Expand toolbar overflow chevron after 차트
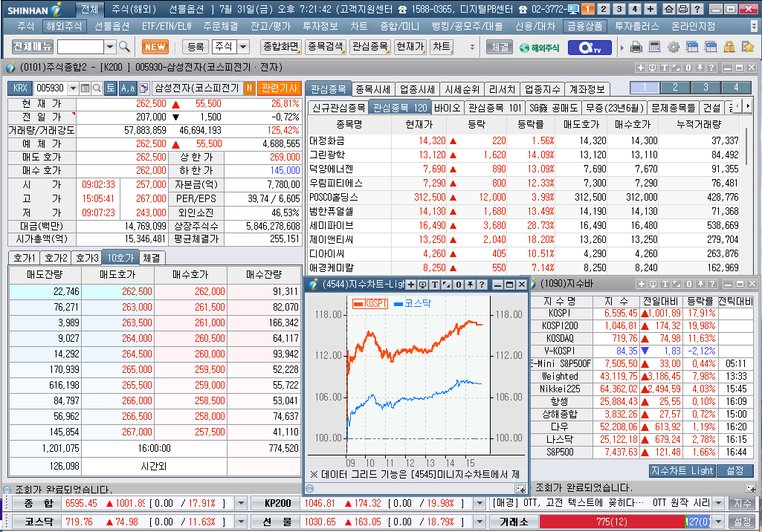762x532 pixels. click(x=472, y=47)
